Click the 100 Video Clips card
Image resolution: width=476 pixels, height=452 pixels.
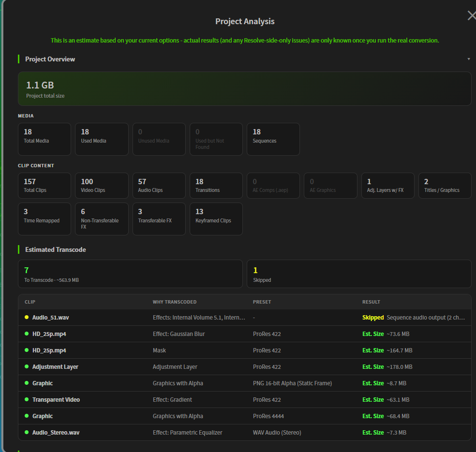tap(102, 186)
